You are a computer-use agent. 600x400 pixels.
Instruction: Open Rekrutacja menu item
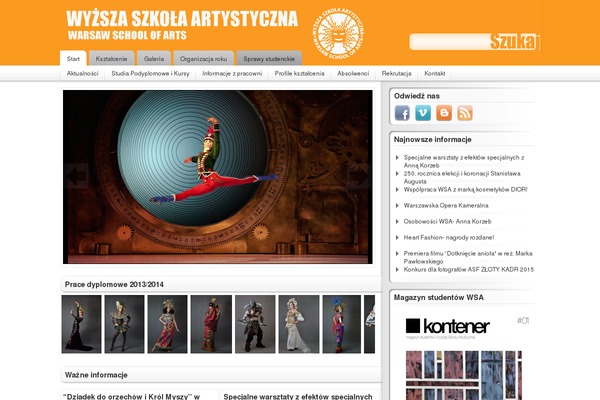click(x=396, y=73)
